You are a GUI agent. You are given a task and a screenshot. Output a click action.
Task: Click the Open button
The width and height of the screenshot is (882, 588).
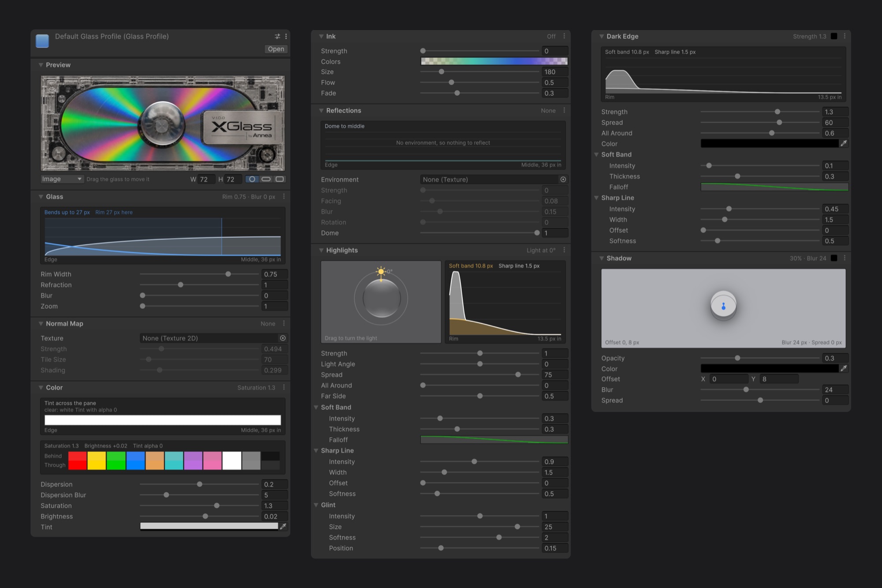tap(276, 49)
